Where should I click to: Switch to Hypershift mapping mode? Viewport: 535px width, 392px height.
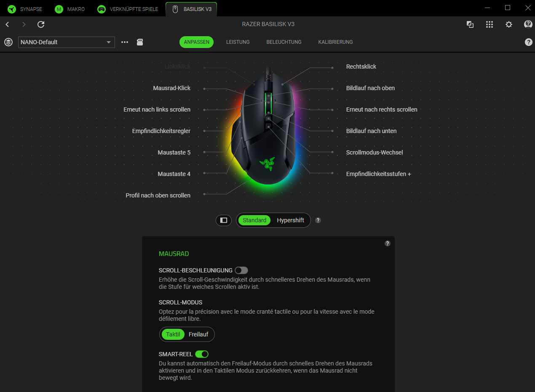click(x=290, y=220)
